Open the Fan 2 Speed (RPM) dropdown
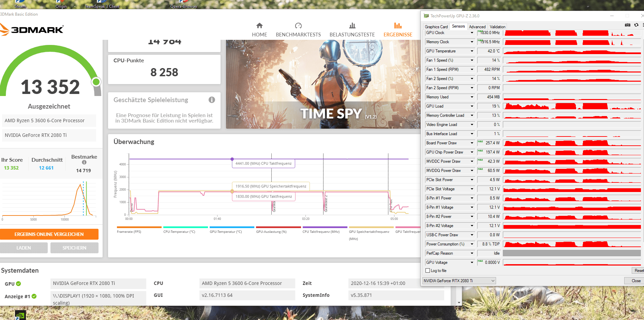 click(472, 88)
